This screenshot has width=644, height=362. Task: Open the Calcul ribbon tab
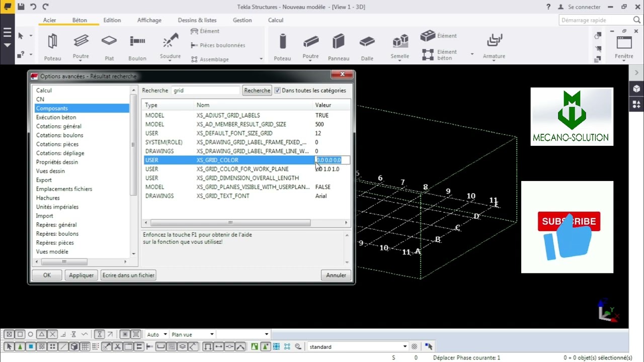(276, 20)
